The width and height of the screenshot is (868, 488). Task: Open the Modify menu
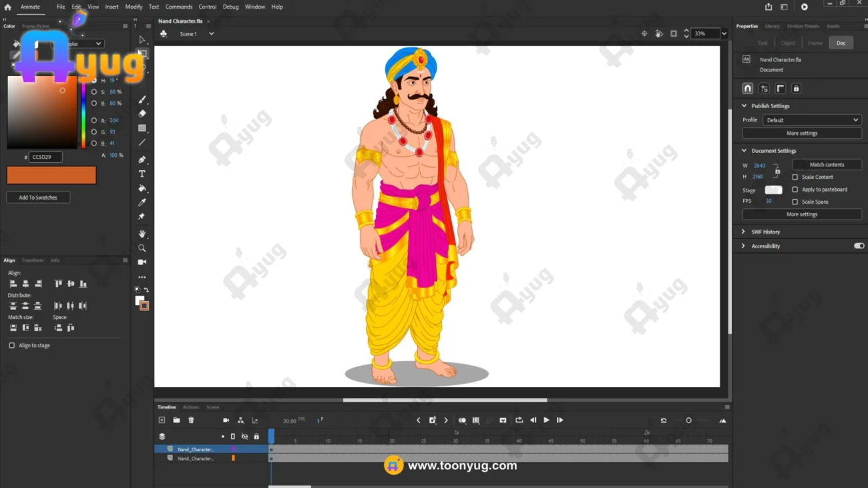(x=134, y=7)
